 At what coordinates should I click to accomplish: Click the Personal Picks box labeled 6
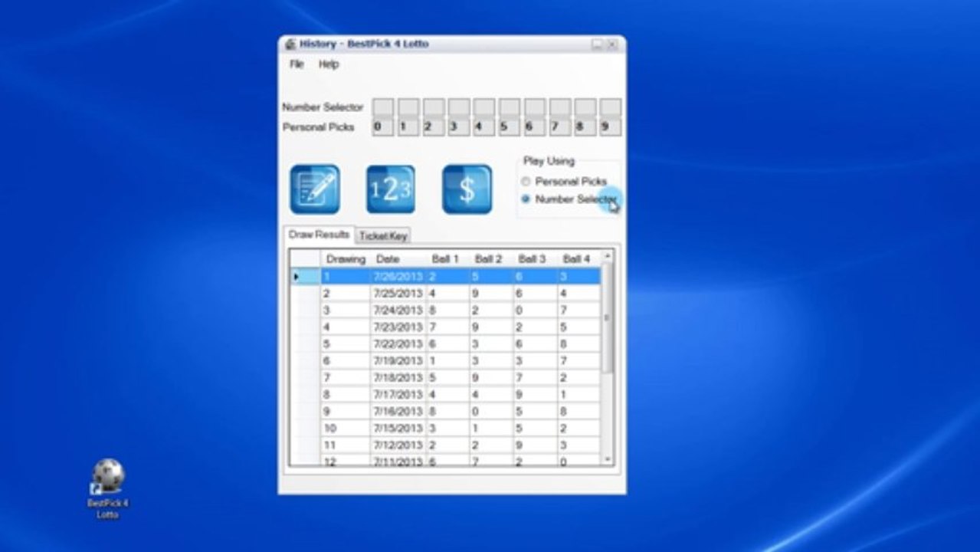click(534, 127)
